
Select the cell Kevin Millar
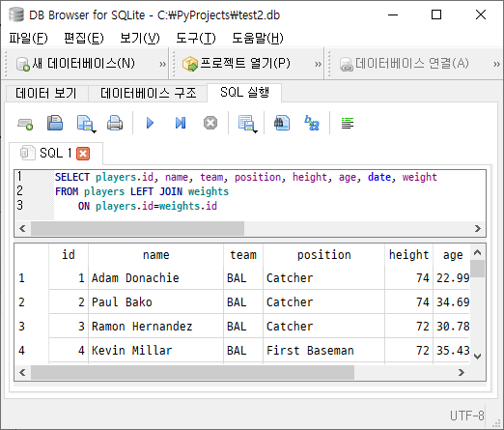pyautogui.click(x=155, y=351)
